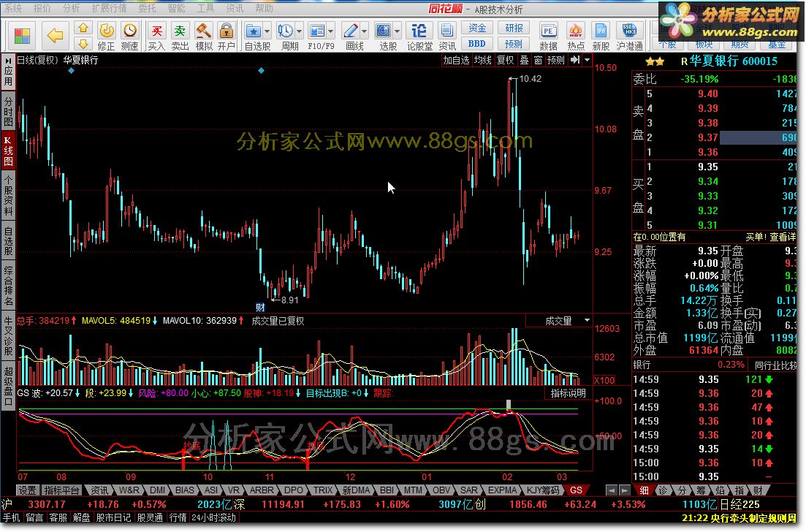Open the 沪港通 SSE-HKE icon
806x532 pixels.
(x=630, y=36)
